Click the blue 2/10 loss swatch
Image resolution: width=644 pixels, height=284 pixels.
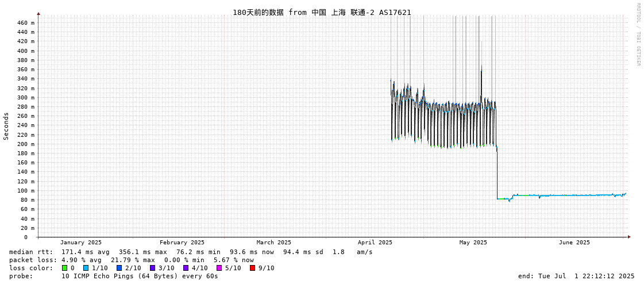click(x=119, y=268)
